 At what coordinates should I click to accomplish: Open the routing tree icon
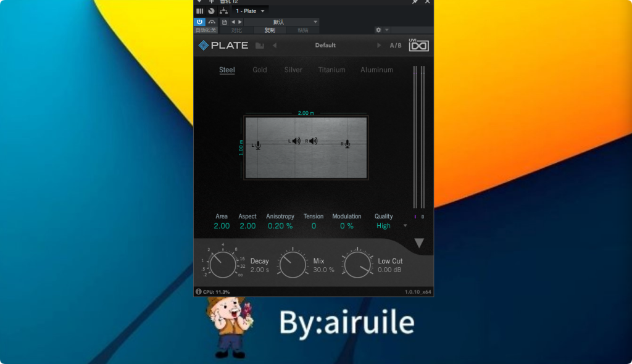point(223,11)
